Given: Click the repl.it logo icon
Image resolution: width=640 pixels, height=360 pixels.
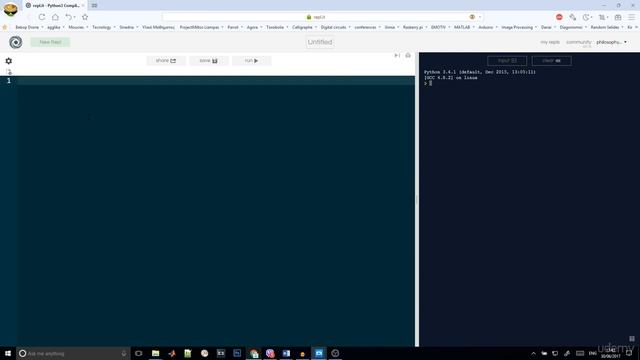Looking at the screenshot, I should click(16, 42).
